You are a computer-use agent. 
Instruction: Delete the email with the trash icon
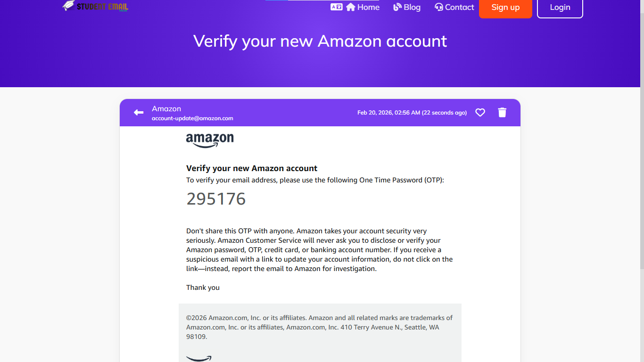[502, 112]
